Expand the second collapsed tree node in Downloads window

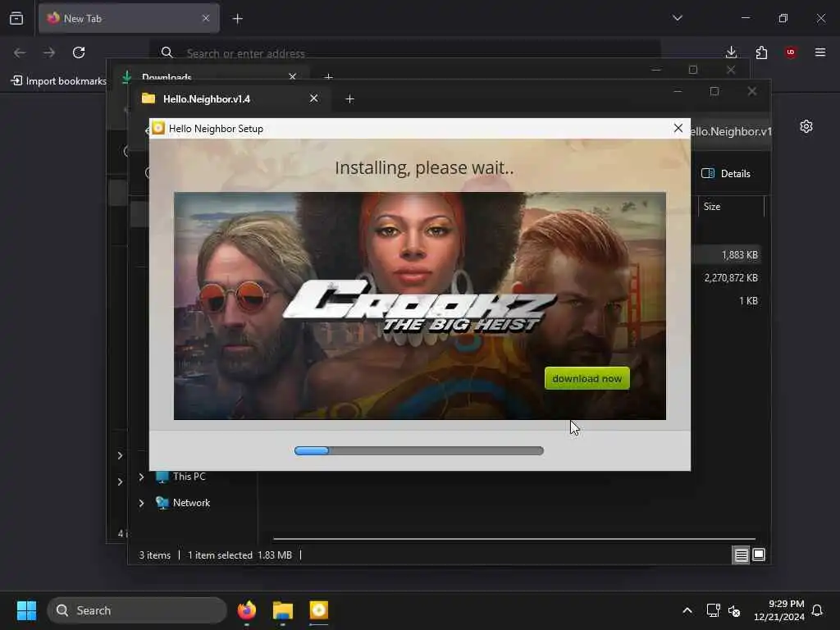[x=120, y=482]
